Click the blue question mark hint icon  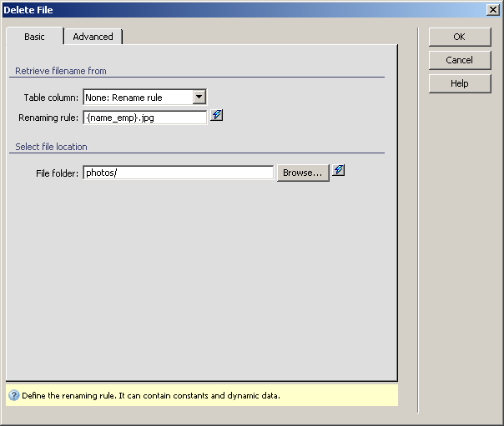click(x=13, y=396)
